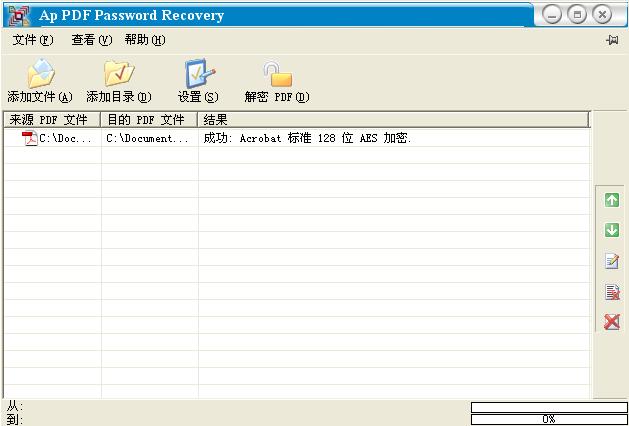The height and width of the screenshot is (426, 629).
Task: Click the remove item document icon in sidebar
Action: [x=612, y=292]
